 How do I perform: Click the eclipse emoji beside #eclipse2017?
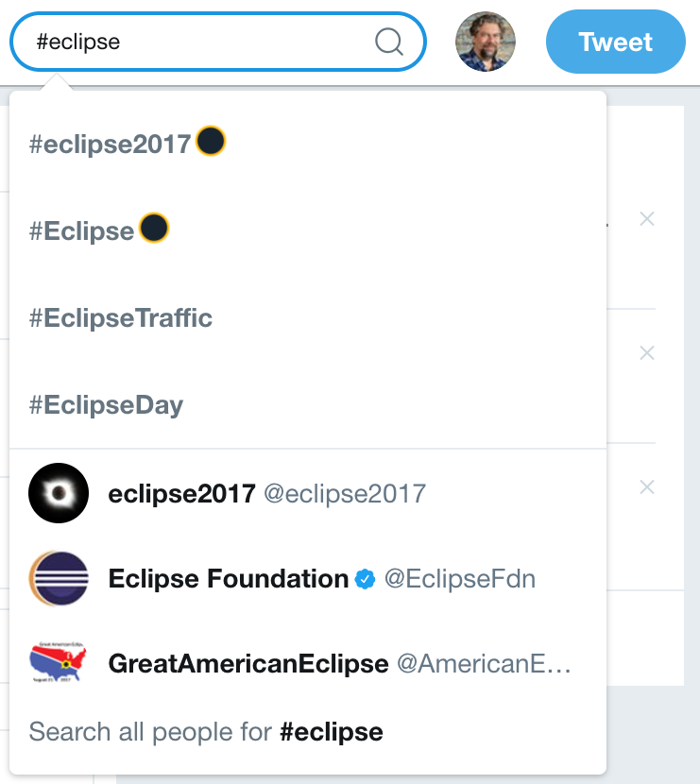pyautogui.click(x=211, y=143)
